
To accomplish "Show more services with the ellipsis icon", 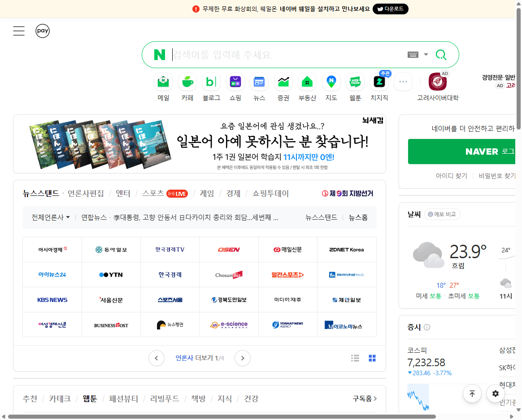I will coord(403,82).
